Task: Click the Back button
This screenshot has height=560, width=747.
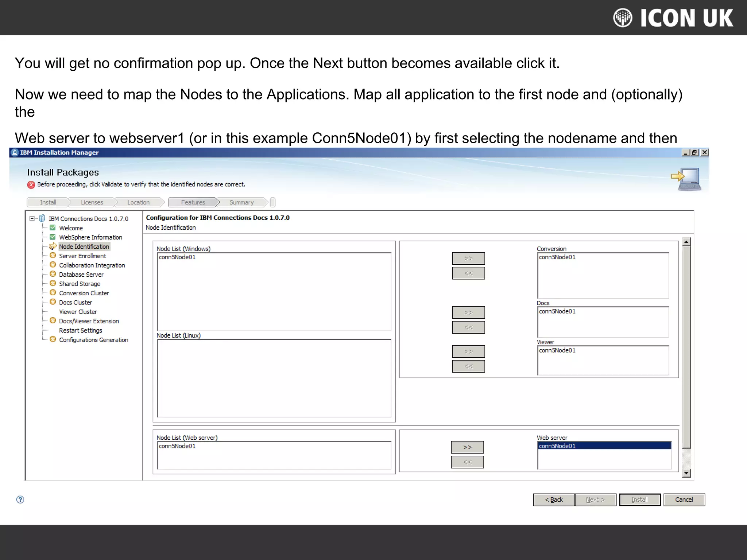Action: coord(554,500)
